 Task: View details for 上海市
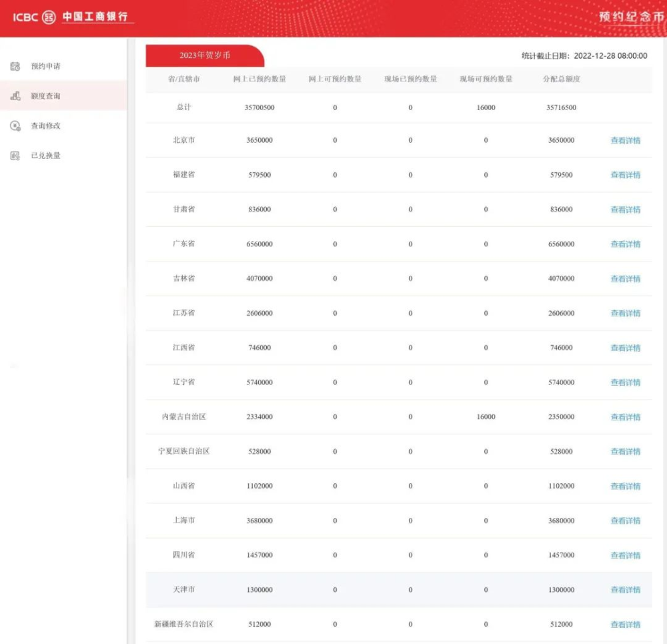pos(626,521)
